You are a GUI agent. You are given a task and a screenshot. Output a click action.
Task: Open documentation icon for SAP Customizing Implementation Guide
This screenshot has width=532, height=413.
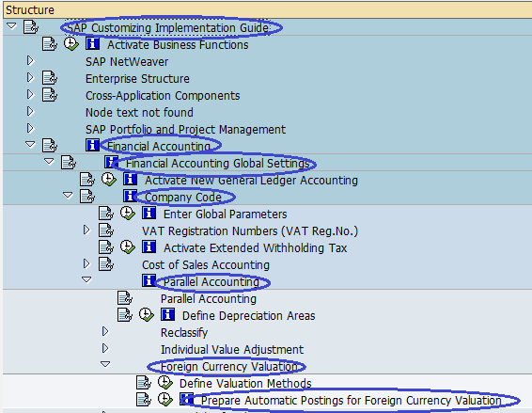pos(30,27)
